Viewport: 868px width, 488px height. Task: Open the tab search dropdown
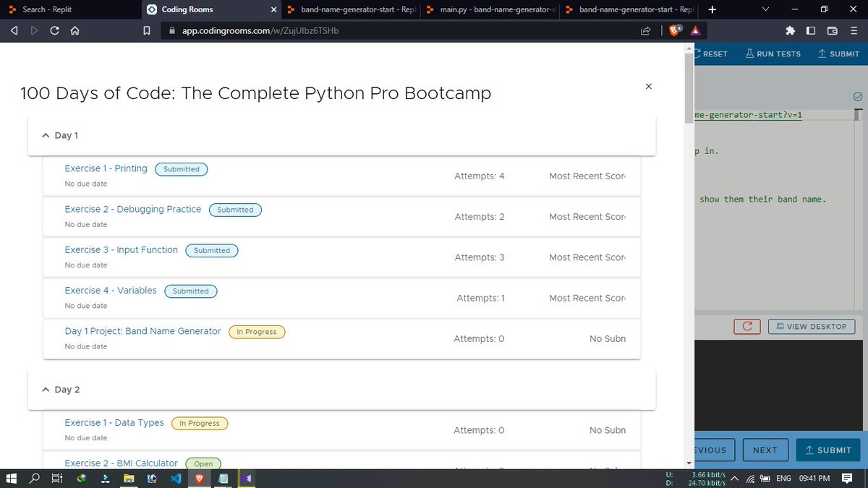(766, 9)
